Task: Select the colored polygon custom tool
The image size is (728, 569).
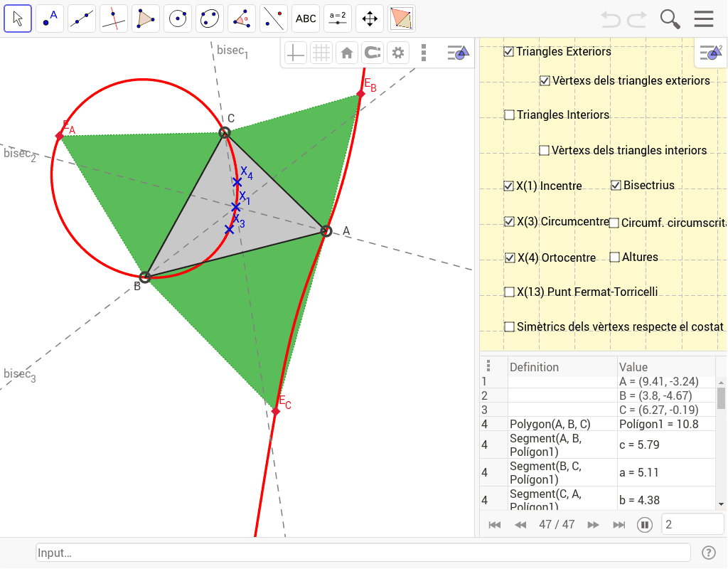Action: (402, 18)
